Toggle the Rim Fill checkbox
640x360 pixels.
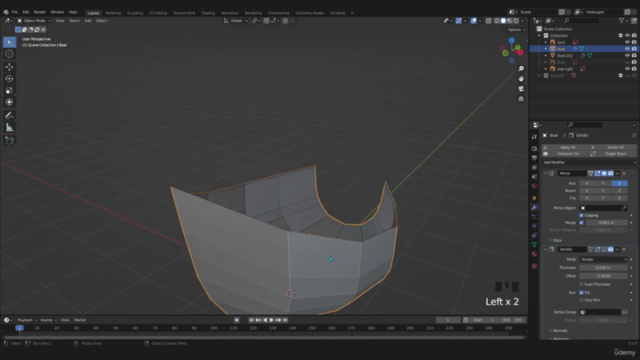pos(581,293)
